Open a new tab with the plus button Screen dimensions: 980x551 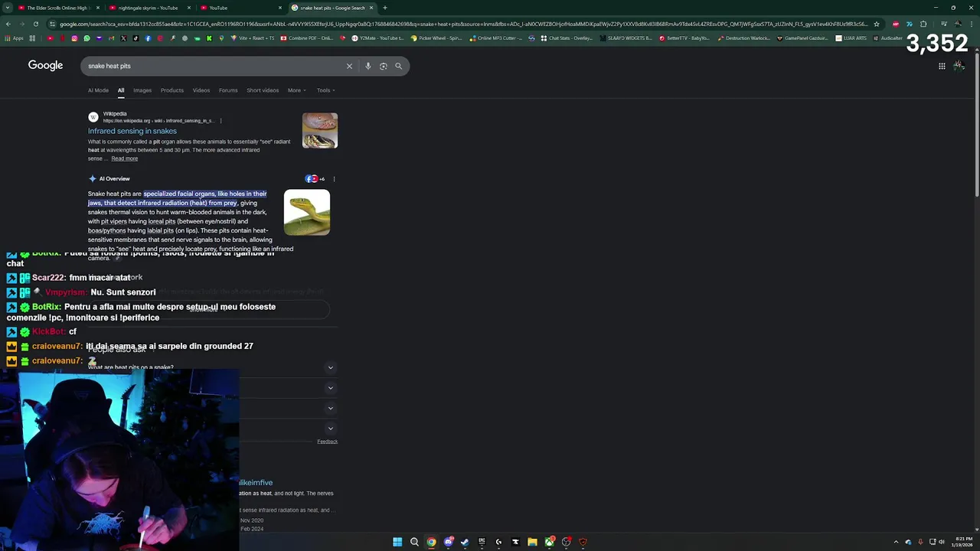point(384,8)
